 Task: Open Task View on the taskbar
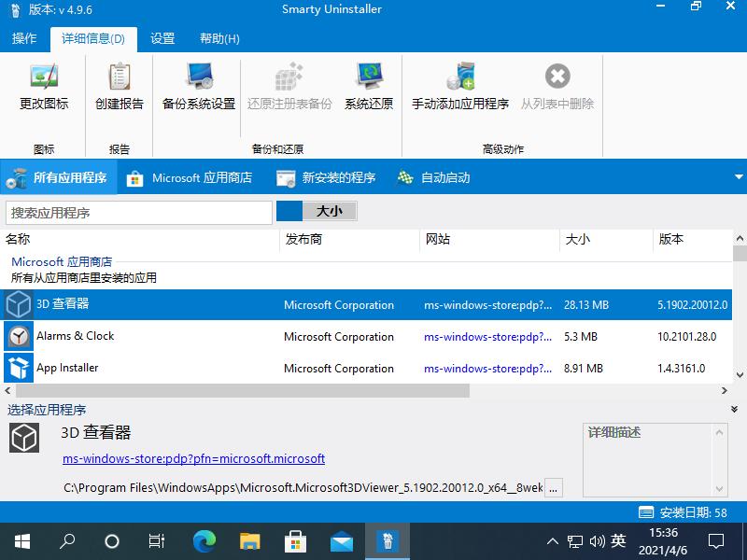pyautogui.click(x=156, y=541)
